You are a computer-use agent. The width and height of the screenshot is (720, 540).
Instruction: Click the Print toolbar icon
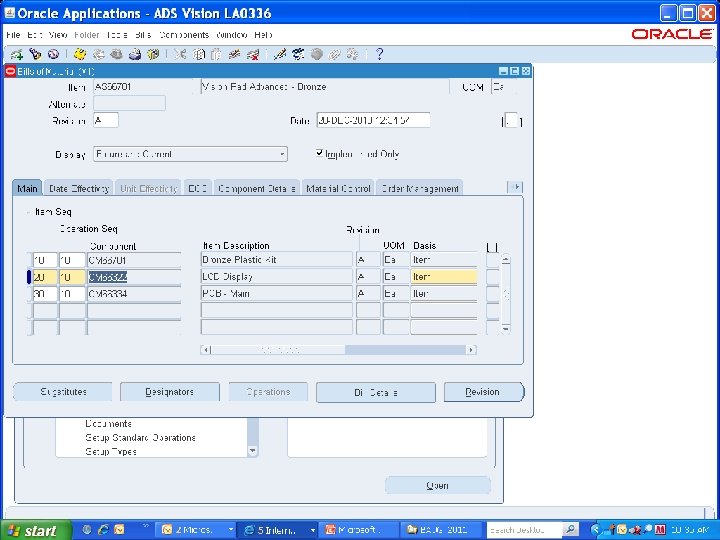(x=135, y=55)
